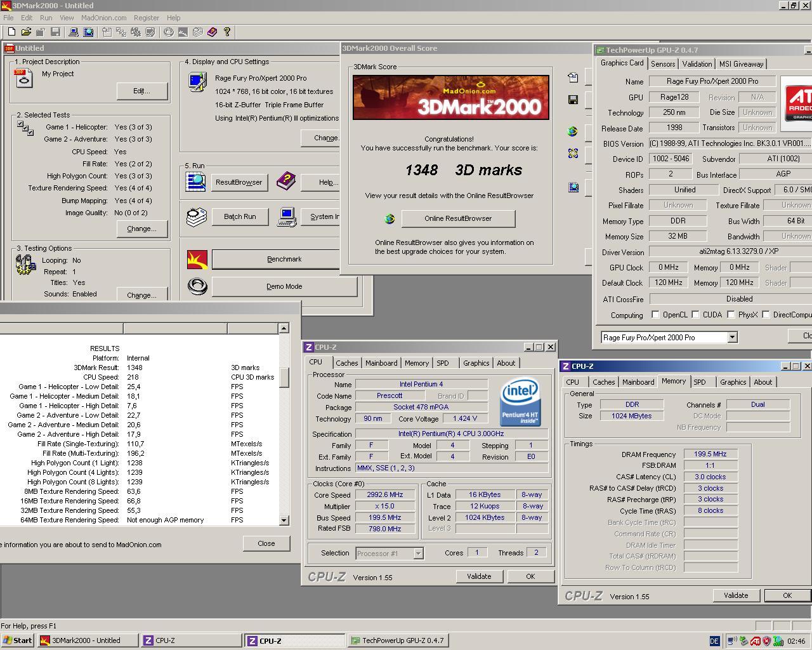
Task: Switch to the Mainboard tab in the left CPU-Z window
Action: coord(381,363)
